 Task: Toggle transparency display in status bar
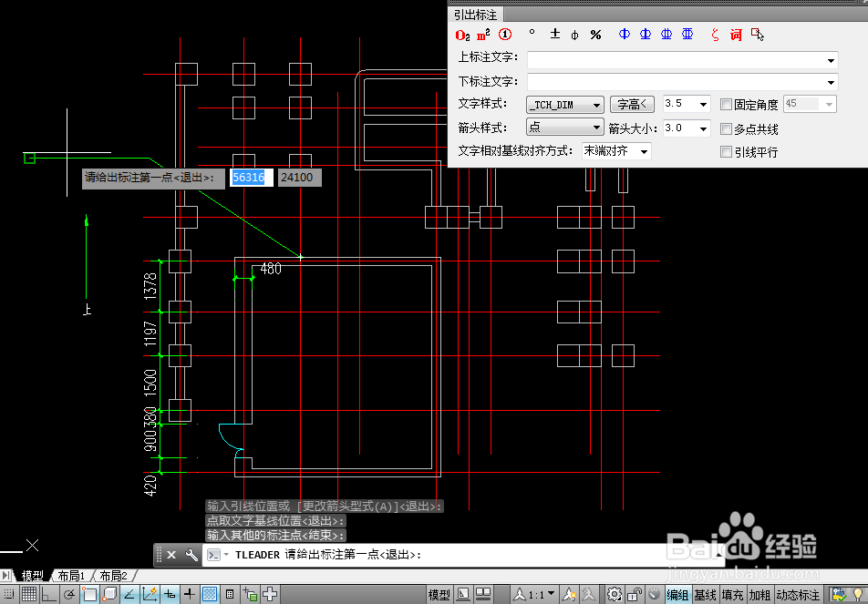point(210,595)
